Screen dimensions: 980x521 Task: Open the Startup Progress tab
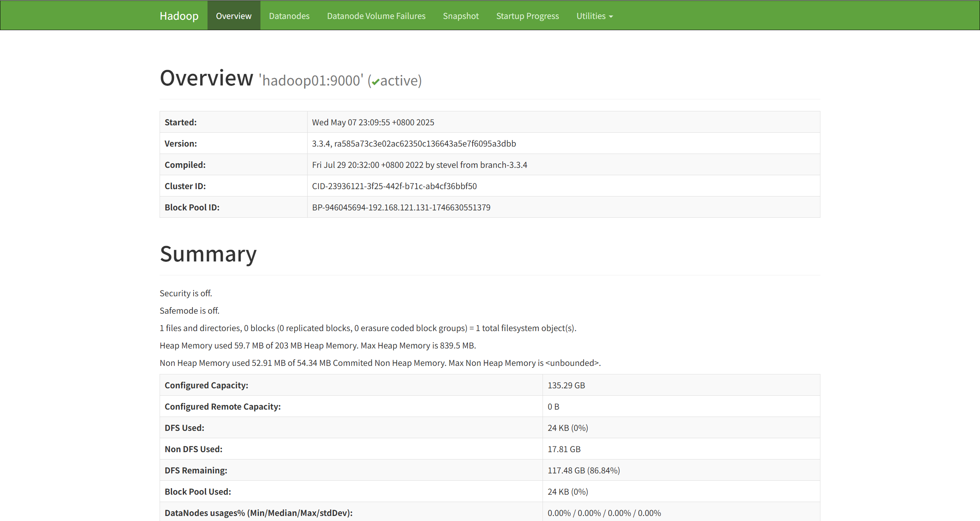pyautogui.click(x=527, y=16)
